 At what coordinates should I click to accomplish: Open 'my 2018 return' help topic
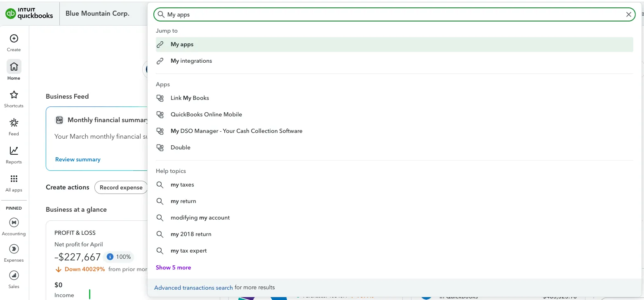click(x=395, y=234)
